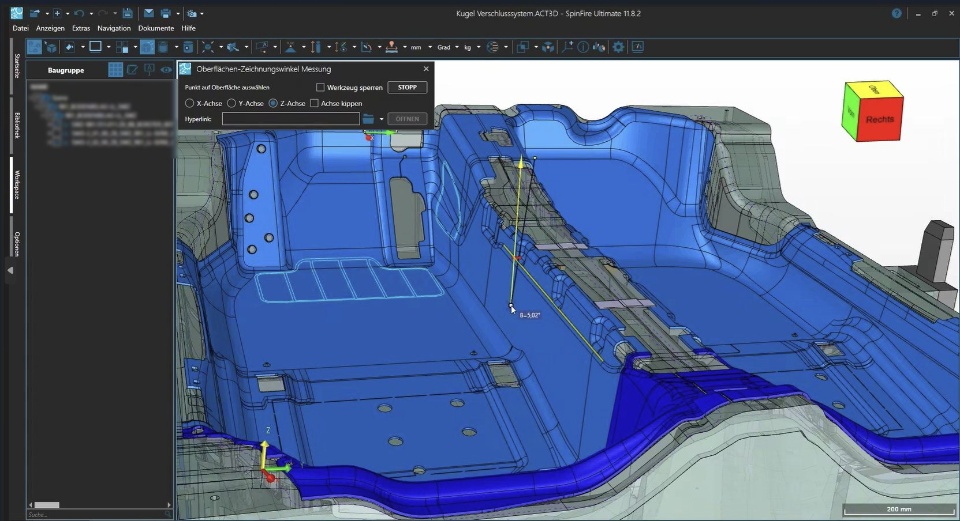The height and width of the screenshot is (521, 960).
Task: Click the settings gear icon in toolbar
Action: click(618, 47)
